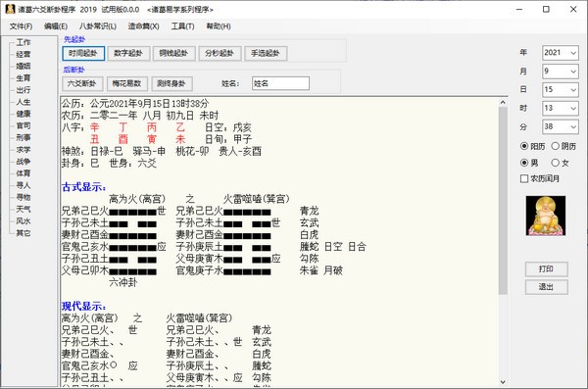Screen dimensions: 588x389
Task: Select 其它 in the category tree
Action: (x=24, y=233)
